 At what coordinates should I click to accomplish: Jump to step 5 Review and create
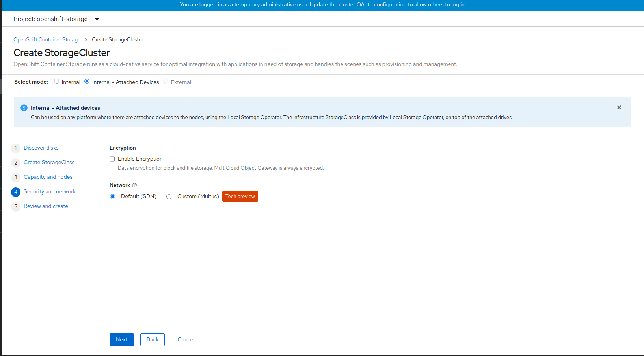46,206
